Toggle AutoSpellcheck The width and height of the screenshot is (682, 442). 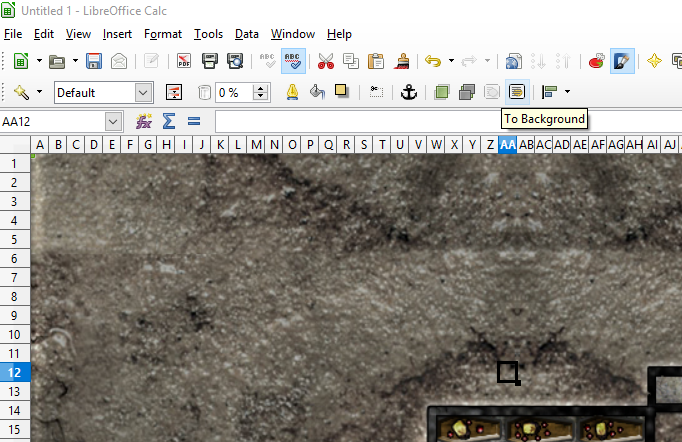293,61
